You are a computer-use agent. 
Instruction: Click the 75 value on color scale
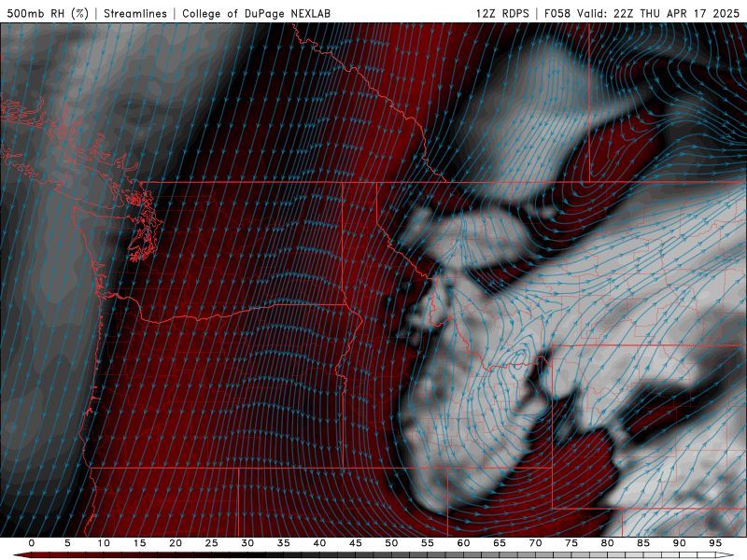tap(571, 543)
